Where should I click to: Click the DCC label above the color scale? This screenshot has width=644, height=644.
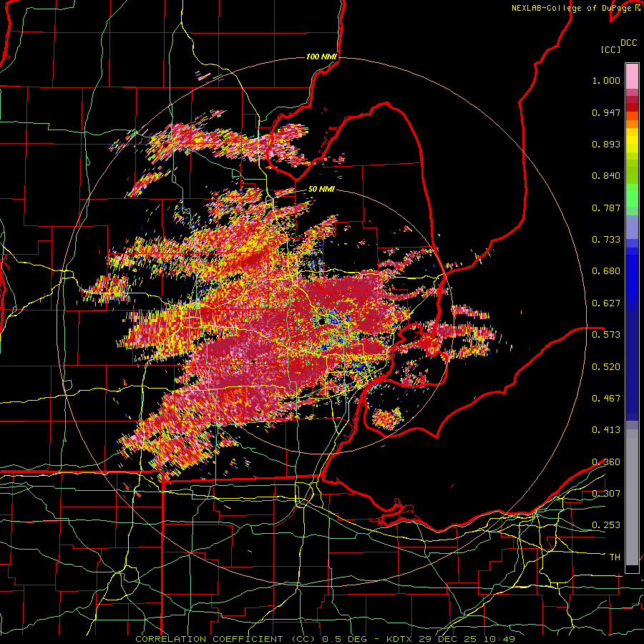(628, 43)
